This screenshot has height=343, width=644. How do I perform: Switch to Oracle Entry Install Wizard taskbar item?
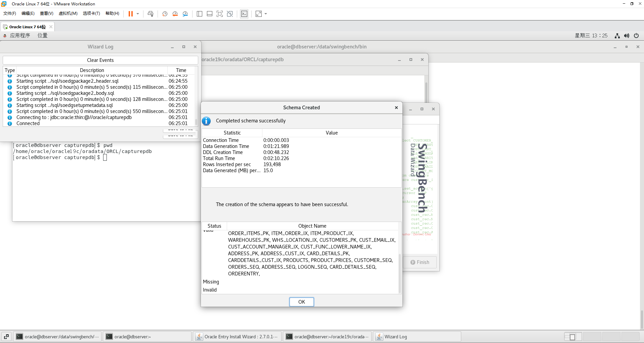[x=237, y=337]
